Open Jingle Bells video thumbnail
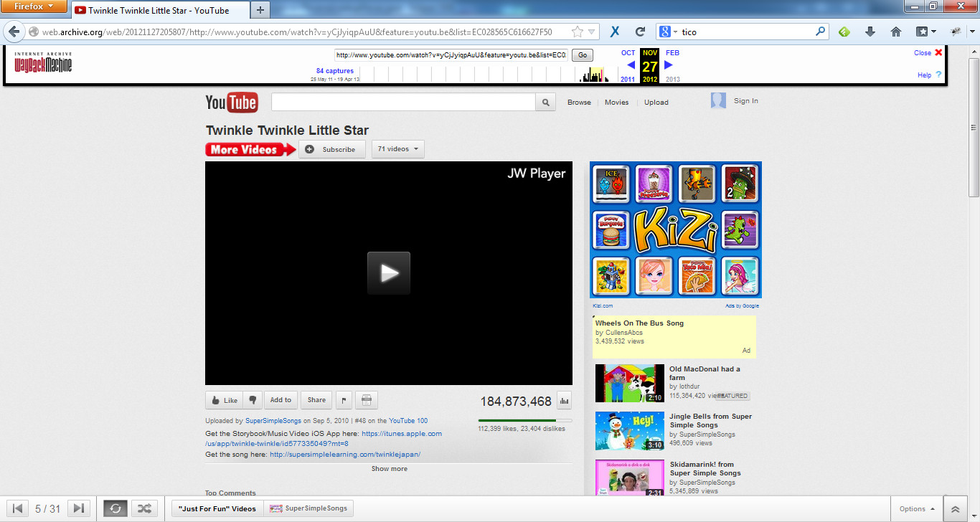 pos(630,431)
